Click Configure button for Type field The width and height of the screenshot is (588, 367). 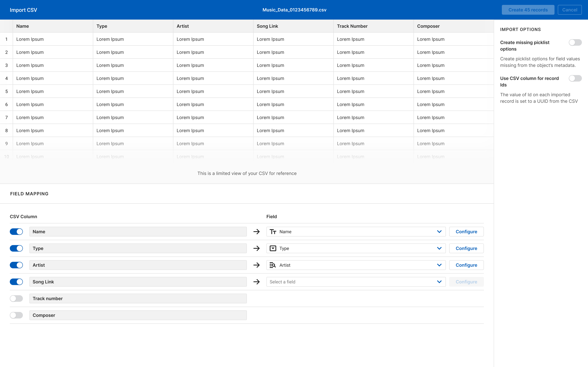pyautogui.click(x=466, y=248)
